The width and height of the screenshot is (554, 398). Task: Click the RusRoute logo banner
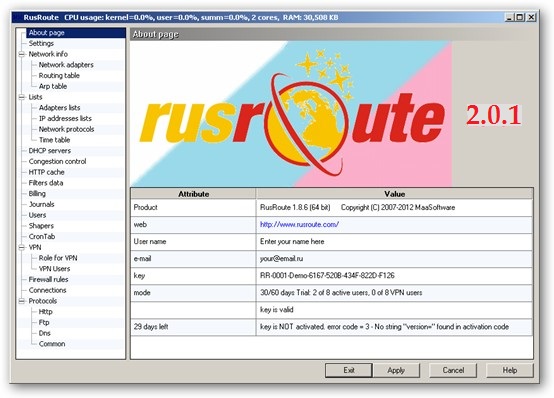coord(292,114)
